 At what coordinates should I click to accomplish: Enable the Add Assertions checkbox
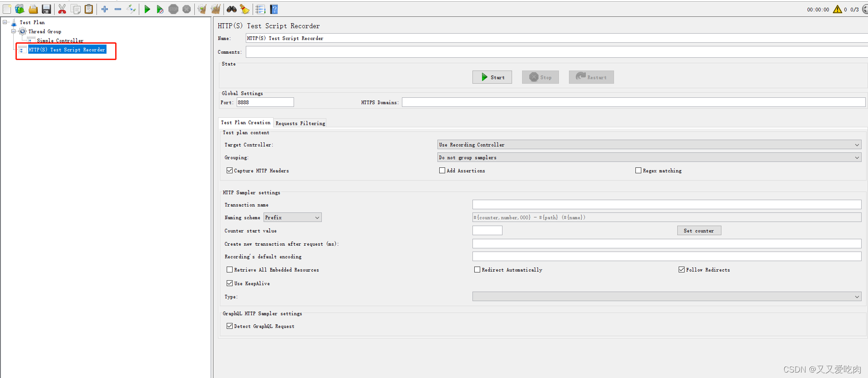pyautogui.click(x=442, y=171)
